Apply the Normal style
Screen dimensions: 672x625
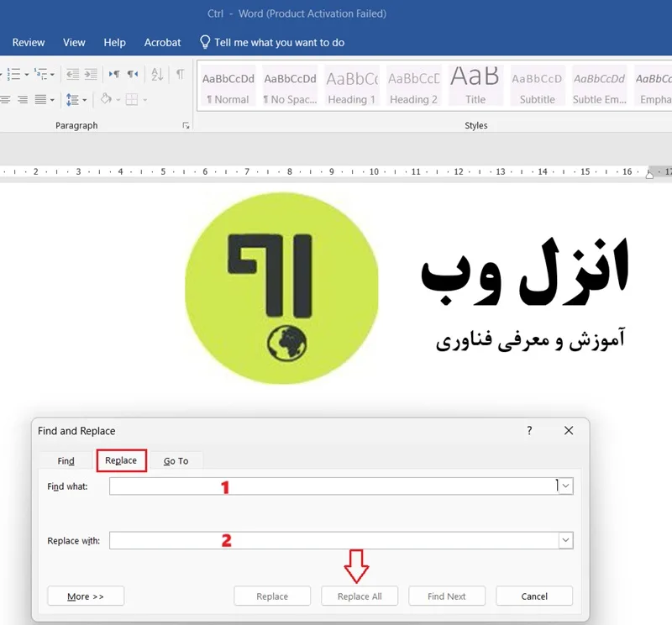(x=228, y=87)
